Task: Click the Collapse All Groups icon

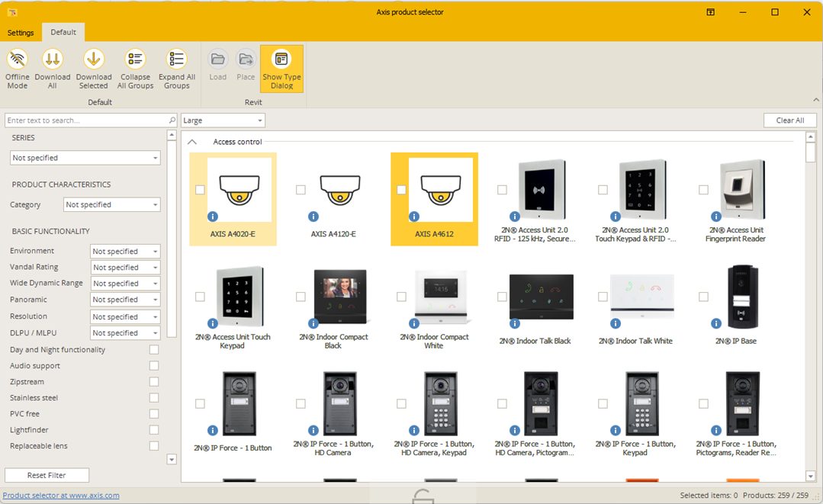Action: (x=135, y=59)
